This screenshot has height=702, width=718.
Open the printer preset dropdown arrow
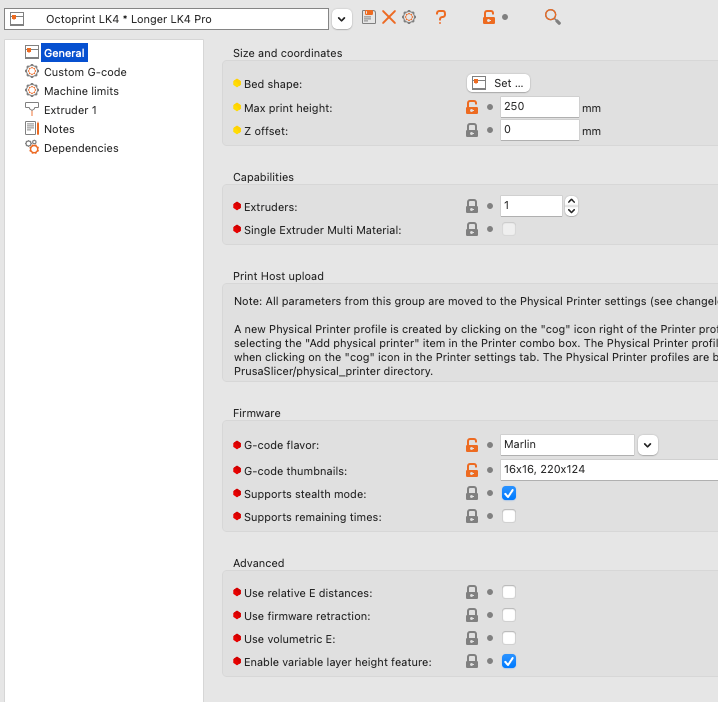coord(342,19)
